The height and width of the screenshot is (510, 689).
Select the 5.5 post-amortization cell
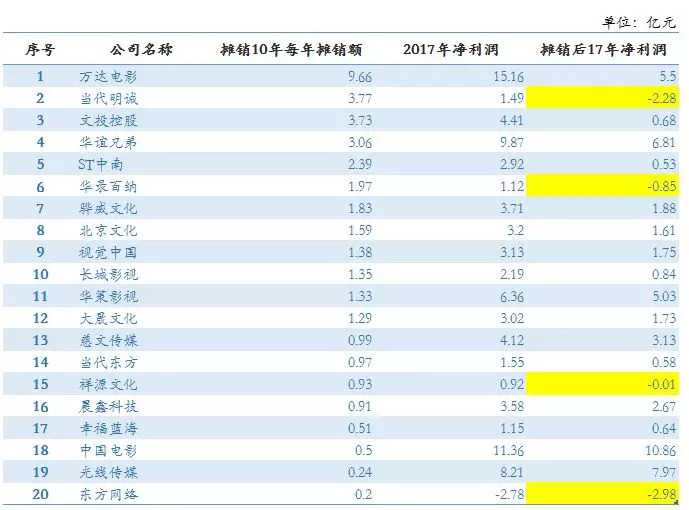667,77
